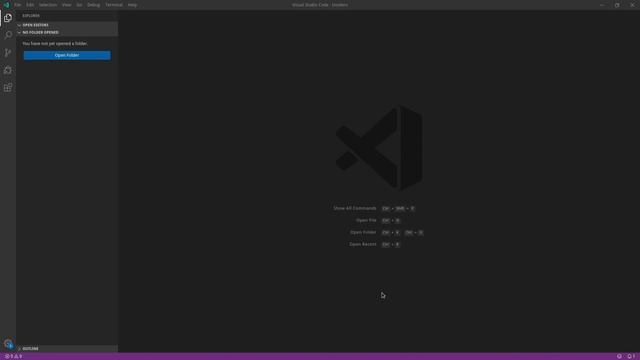Click the Explorer panel title

(31, 16)
